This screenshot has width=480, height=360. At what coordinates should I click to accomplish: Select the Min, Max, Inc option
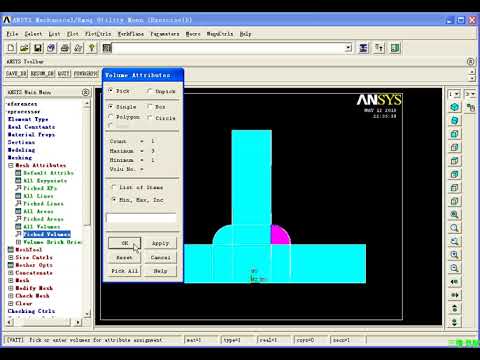(114, 200)
